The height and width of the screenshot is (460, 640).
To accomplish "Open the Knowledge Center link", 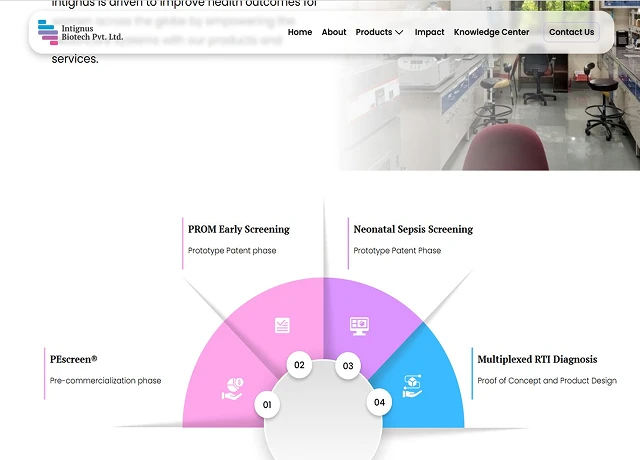I will point(491,32).
